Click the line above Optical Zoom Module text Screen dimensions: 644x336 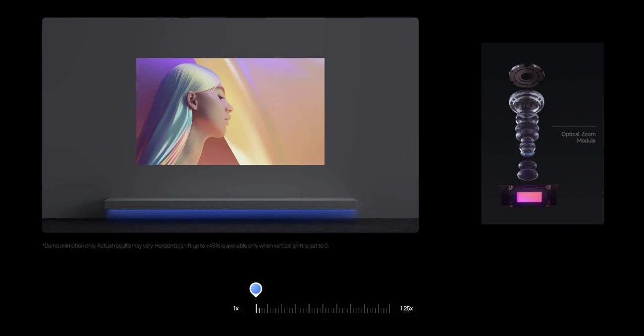point(573,127)
